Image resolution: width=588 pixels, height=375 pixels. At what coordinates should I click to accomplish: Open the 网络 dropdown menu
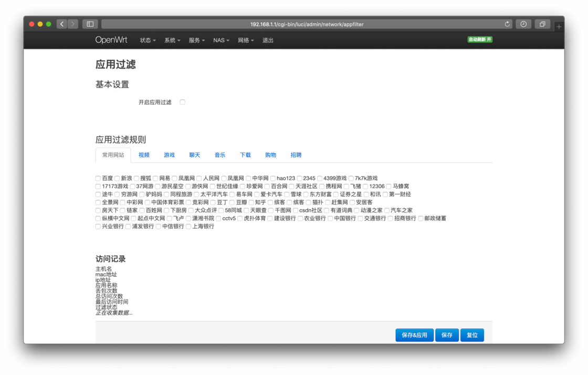click(245, 40)
